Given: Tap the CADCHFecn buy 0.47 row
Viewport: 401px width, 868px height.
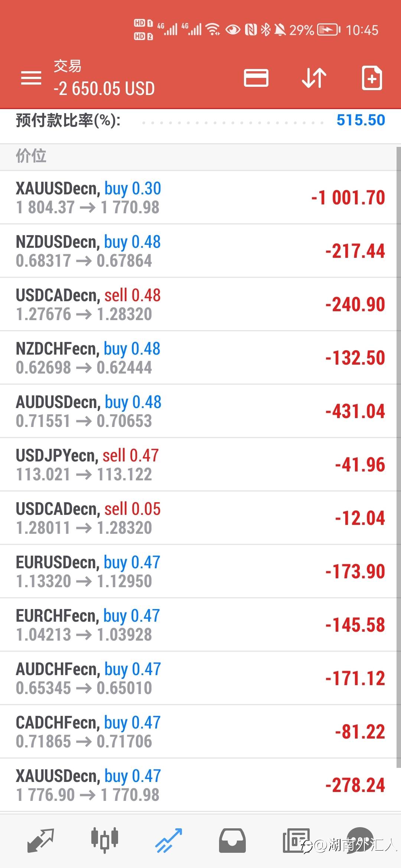Looking at the screenshot, I should pos(198,731).
